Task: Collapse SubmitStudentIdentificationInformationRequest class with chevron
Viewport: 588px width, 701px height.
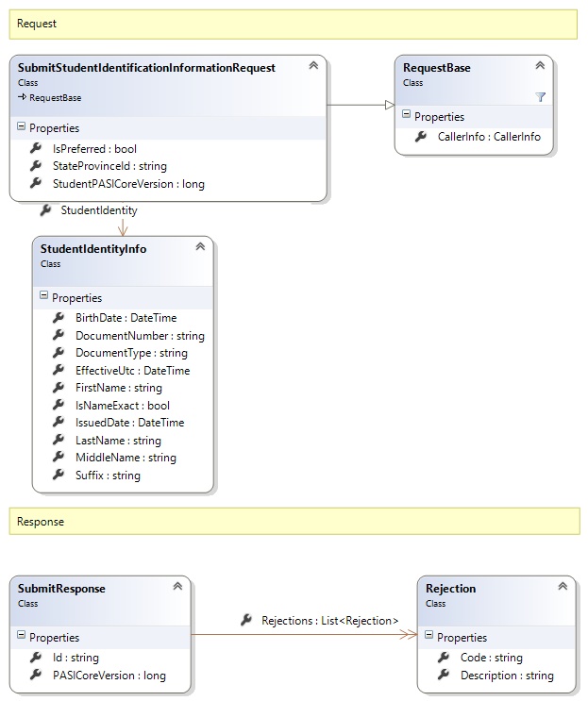Action: (312, 66)
